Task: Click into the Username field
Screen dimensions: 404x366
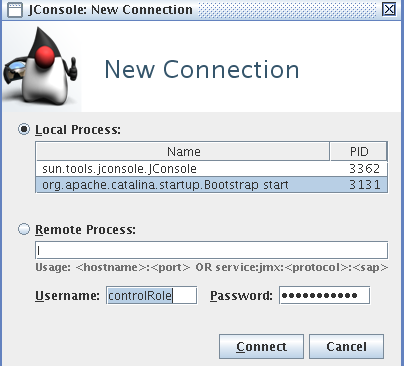Action: tap(152, 295)
